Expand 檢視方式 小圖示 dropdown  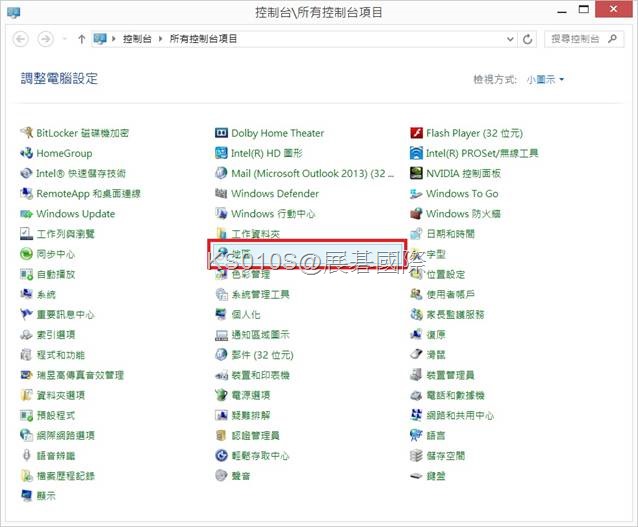pos(545,79)
